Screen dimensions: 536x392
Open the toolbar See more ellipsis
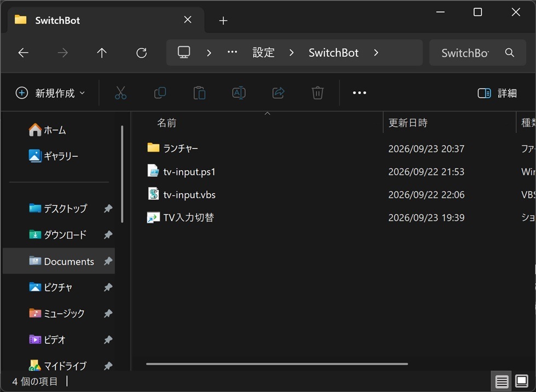pyautogui.click(x=359, y=93)
